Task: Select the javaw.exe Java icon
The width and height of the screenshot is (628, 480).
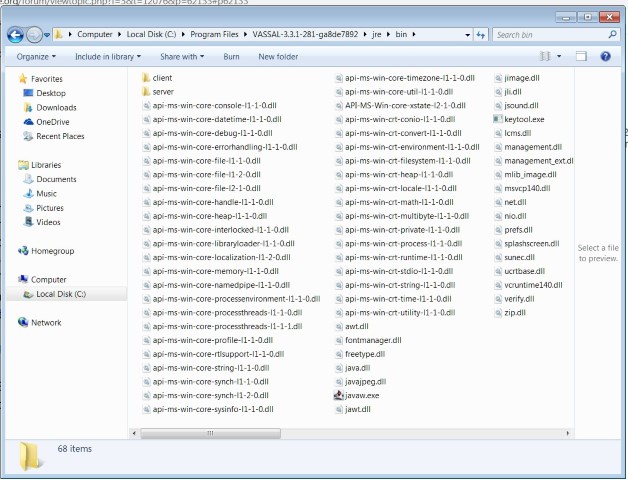Action: 338,395
